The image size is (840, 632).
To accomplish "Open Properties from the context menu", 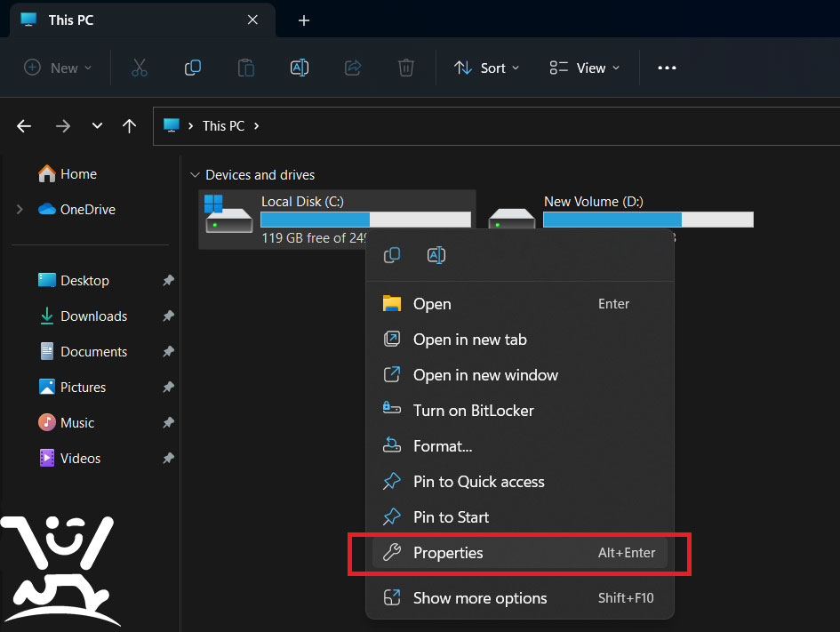I will [520, 553].
